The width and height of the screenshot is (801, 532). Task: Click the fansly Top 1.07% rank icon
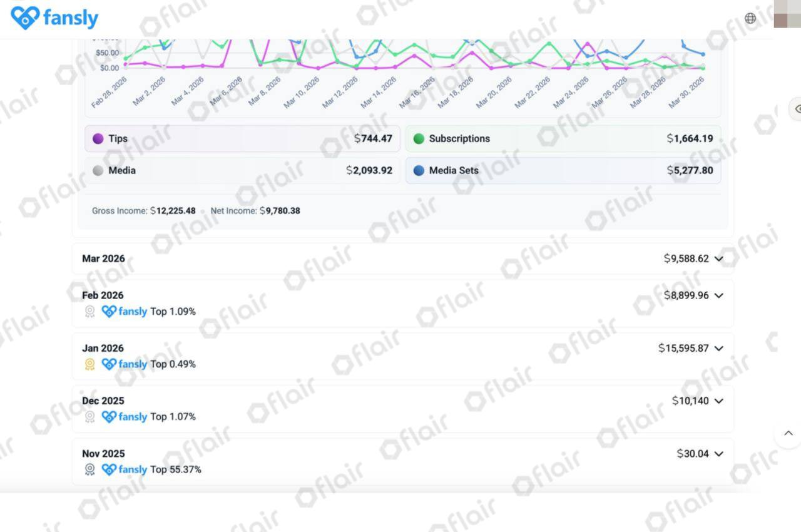(x=110, y=417)
